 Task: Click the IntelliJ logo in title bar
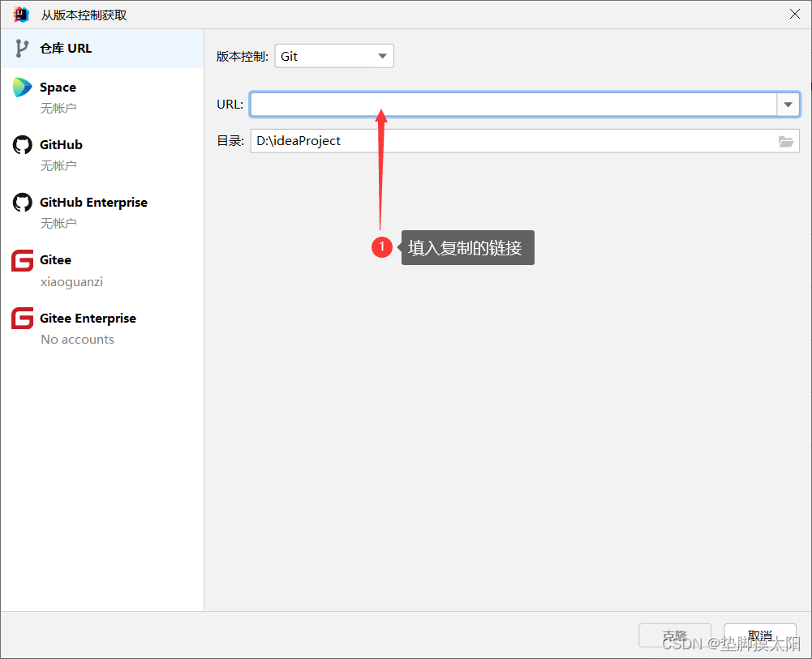point(21,15)
